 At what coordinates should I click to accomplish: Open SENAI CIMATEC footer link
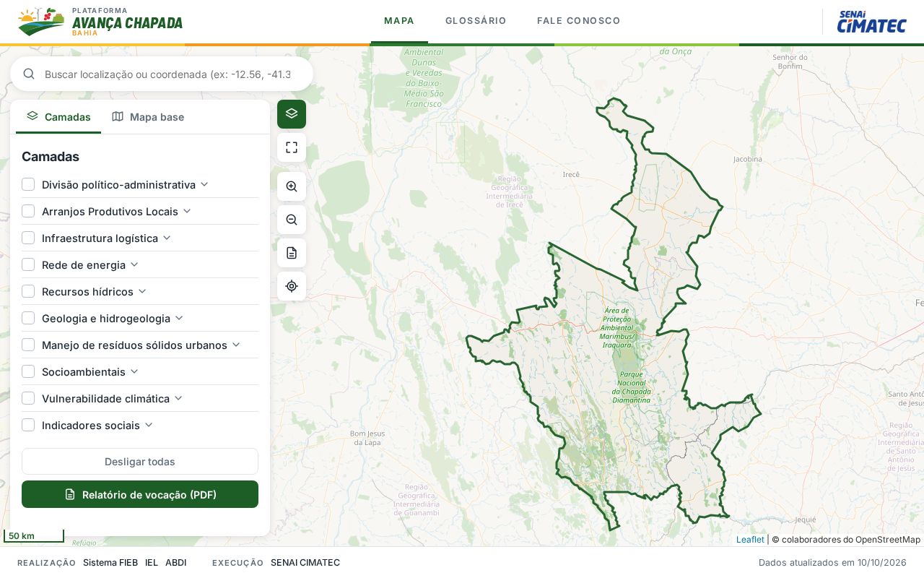(305, 563)
